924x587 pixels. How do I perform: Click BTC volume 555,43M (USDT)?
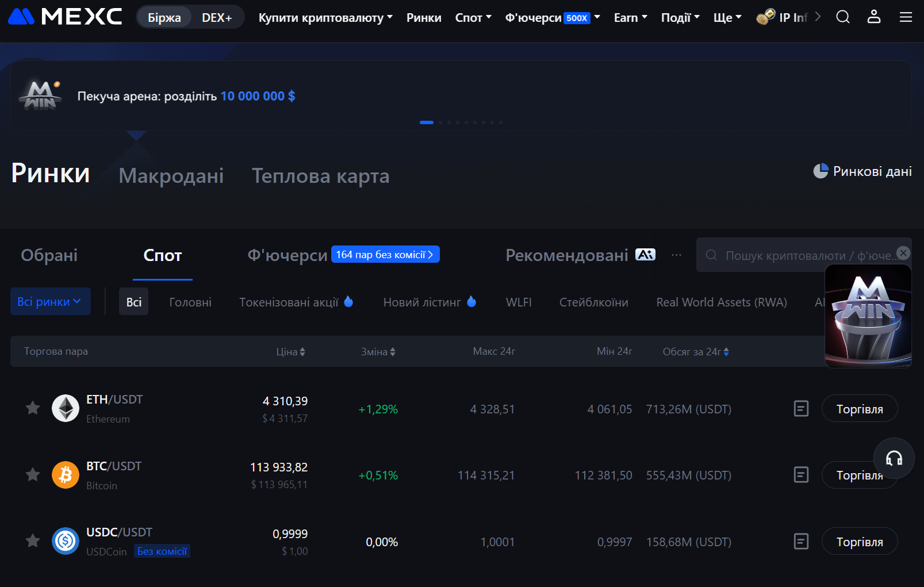pyautogui.click(x=689, y=475)
